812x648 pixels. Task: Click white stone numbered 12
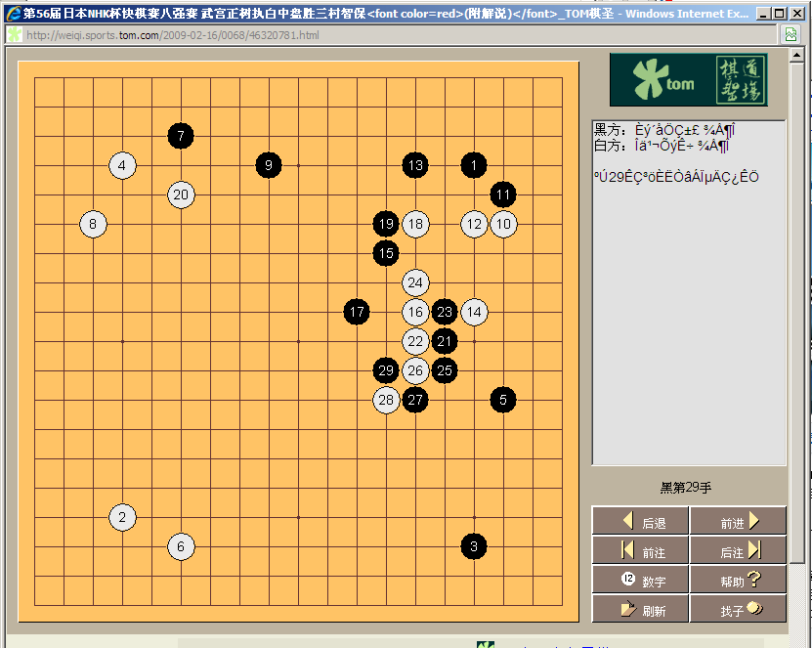click(x=474, y=224)
